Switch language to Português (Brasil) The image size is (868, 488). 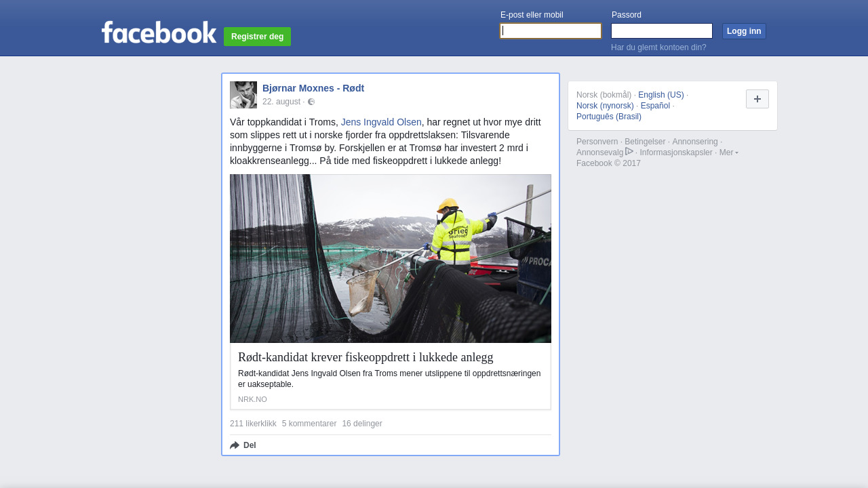coord(609,117)
